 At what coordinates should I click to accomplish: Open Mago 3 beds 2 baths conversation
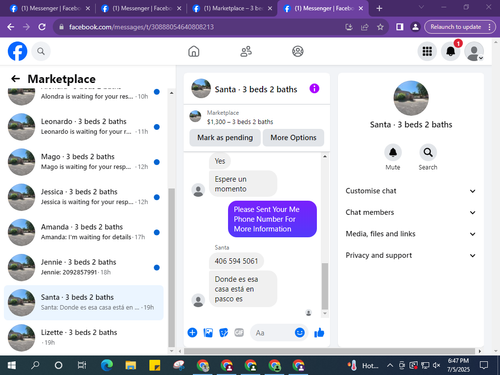[83, 162]
